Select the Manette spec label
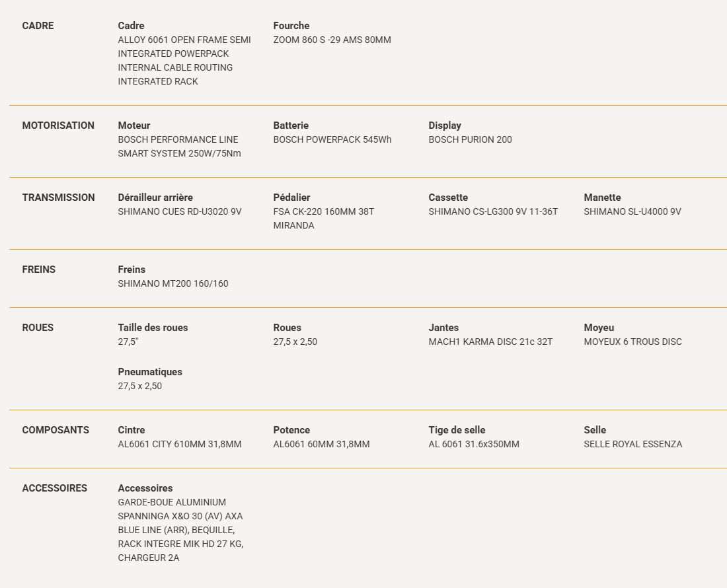 pos(602,198)
